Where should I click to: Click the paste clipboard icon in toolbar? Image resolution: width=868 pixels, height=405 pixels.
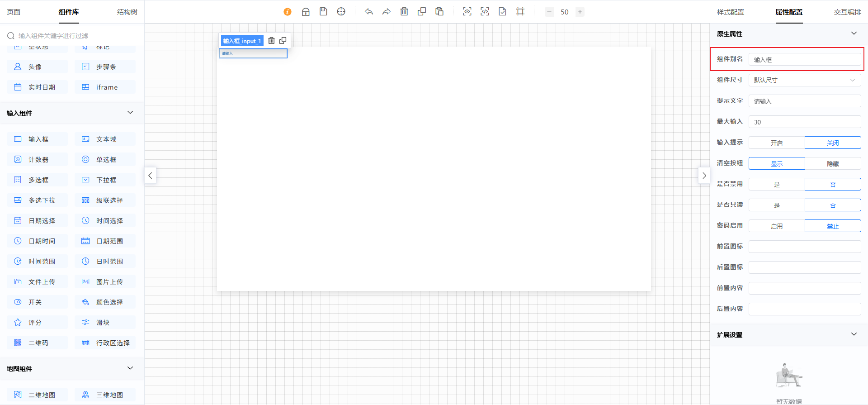point(439,12)
